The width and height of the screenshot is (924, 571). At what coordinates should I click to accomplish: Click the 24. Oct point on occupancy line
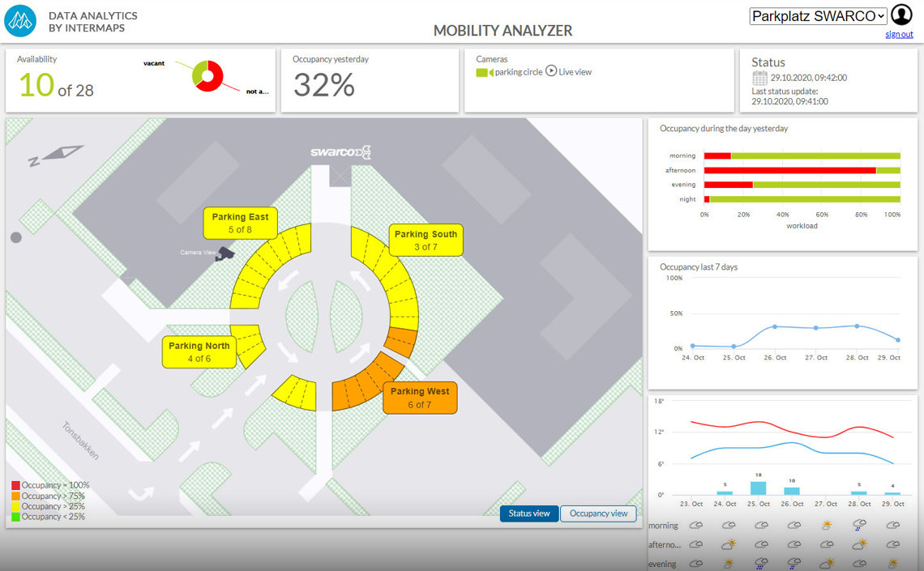pos(692,346)
